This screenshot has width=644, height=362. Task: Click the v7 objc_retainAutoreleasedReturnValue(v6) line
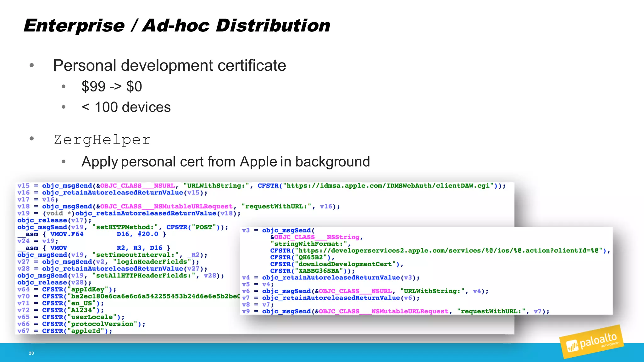pos(331,298)
